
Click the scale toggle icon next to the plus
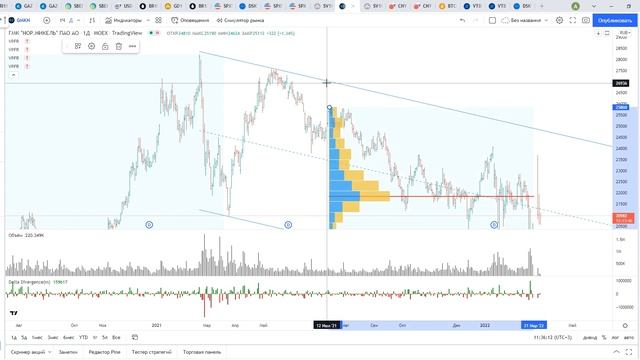point(607,33)
